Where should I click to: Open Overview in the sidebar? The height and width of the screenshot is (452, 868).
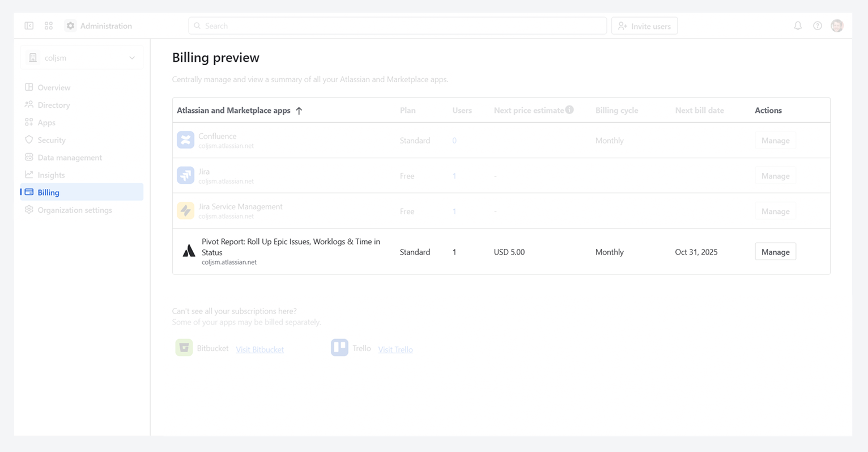(x=82, y=87)
